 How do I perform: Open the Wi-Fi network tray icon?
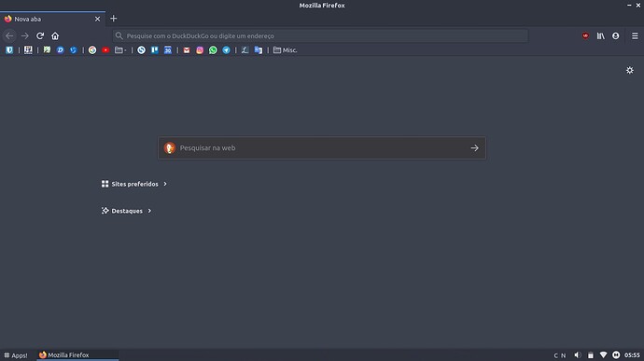point(603,354)
